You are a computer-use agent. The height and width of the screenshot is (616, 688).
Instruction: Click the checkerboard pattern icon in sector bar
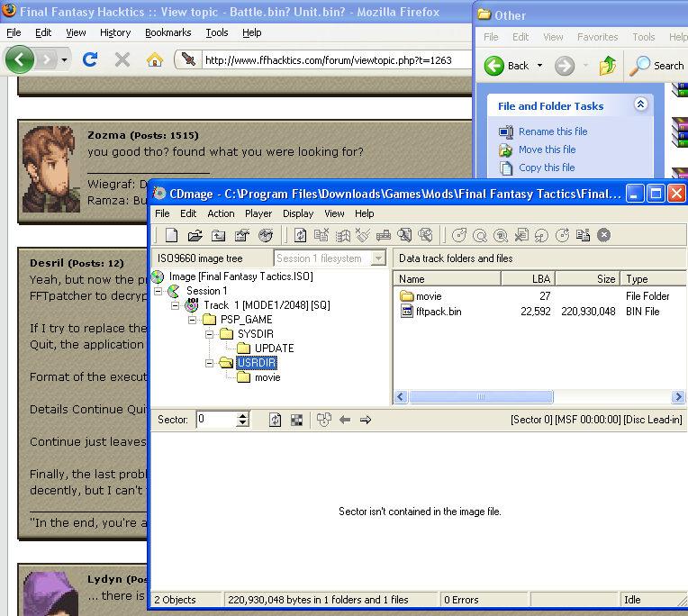tap(296, 420)
